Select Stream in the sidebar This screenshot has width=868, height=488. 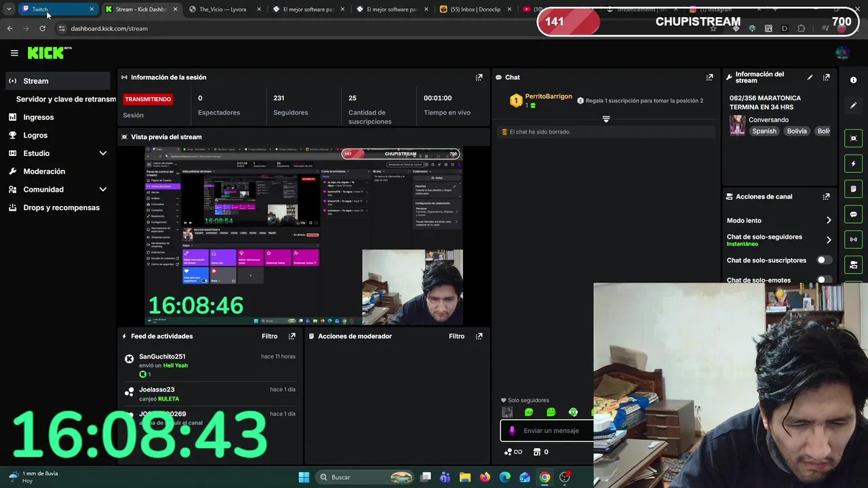coord(56,81)
